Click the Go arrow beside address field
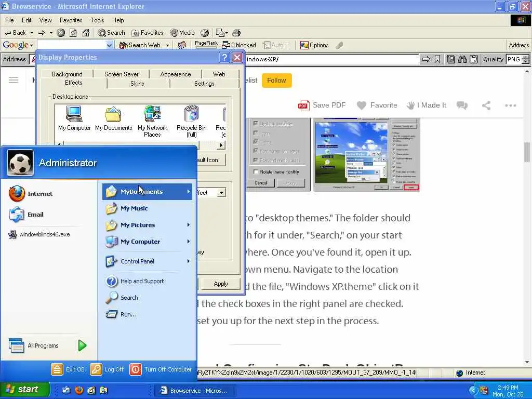This screenshot has height=399, width=532. (426, 59)
